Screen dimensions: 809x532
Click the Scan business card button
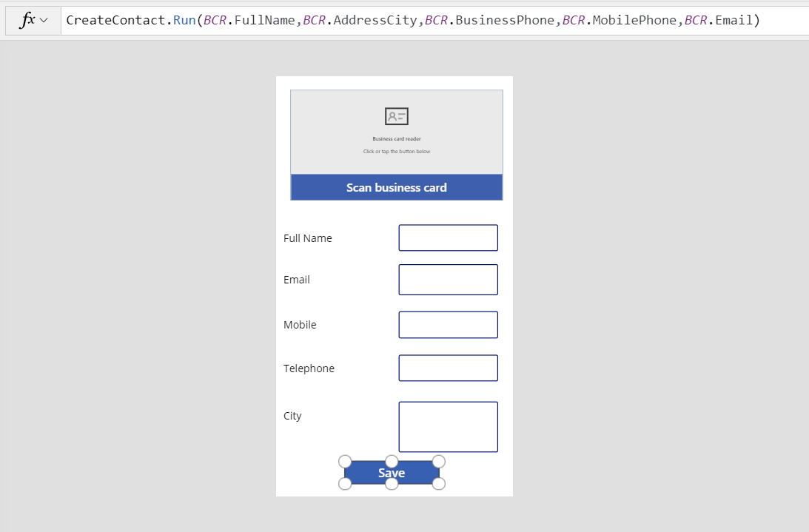pyautogui.click(x=396, y=187)
